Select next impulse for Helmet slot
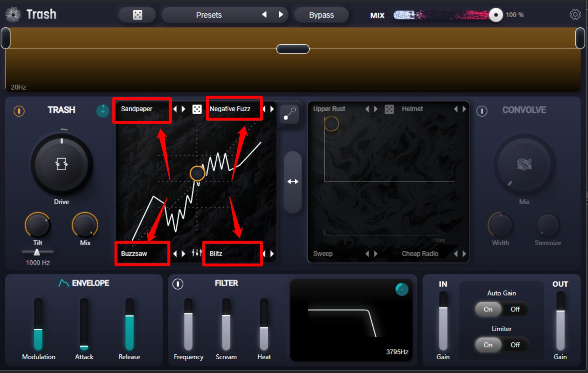 point(464,109)
